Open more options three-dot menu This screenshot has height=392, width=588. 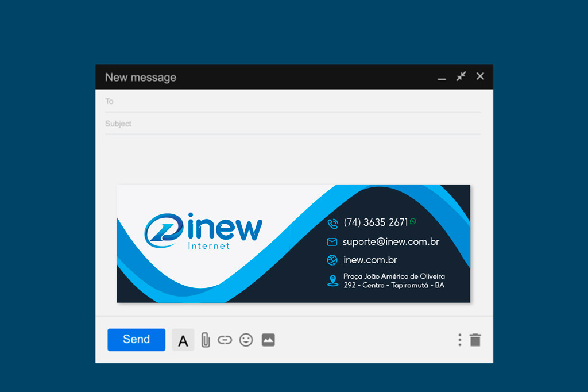[459, 340]
